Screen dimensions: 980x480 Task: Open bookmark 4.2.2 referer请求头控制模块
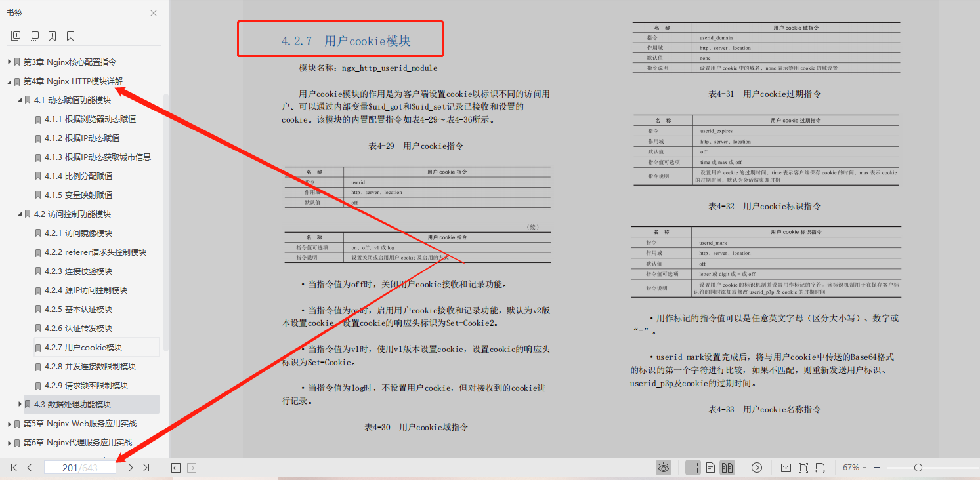pyautogui.click(x=95, y=252)
